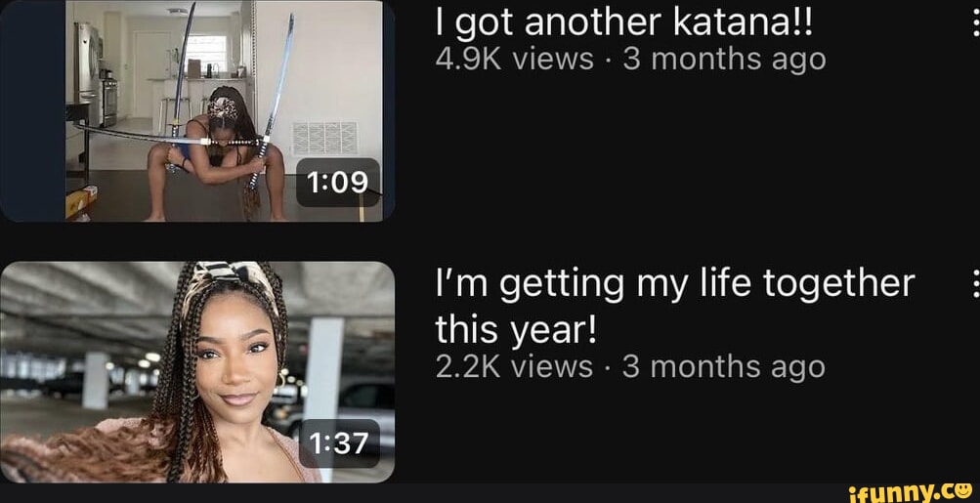This screenshot has height=503, width=980.
Task: Play the 'I'm getting my life together' thumbnail
Action: 196,372
